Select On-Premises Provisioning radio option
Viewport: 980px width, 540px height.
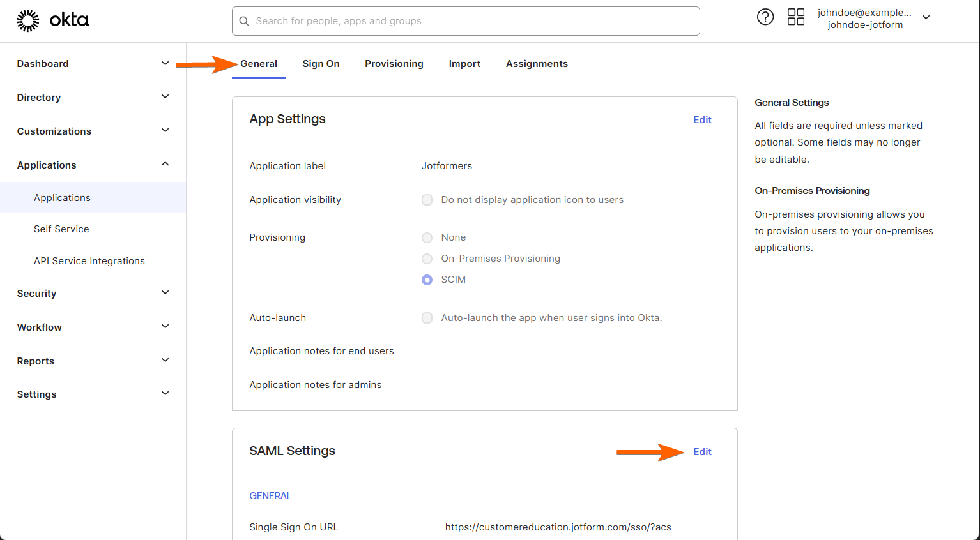click(x=427, y=259)
